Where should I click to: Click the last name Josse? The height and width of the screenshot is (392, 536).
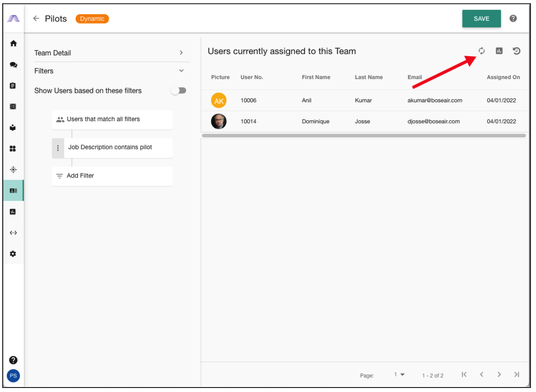tap(362, 121)
